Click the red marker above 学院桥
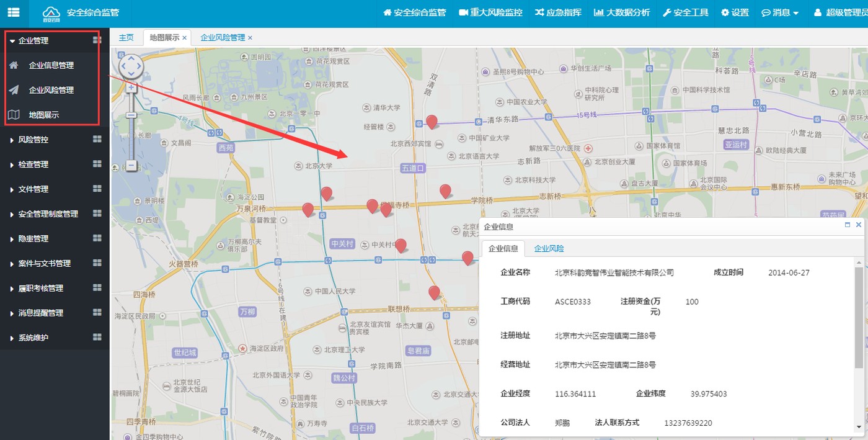The width and height of the screenshot is (868, 440). click(445, 191)
